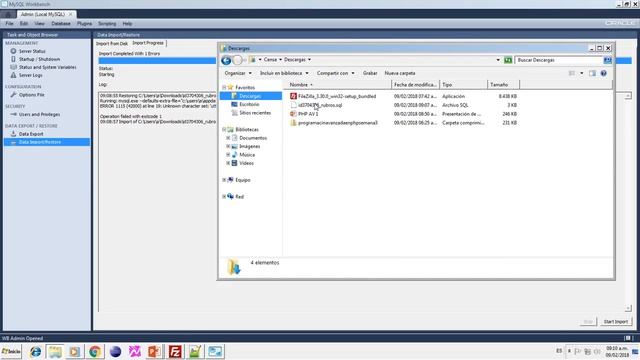Open the Vídeos library
The width and height of the screenshot is (640, 360).
pos(246,163)
